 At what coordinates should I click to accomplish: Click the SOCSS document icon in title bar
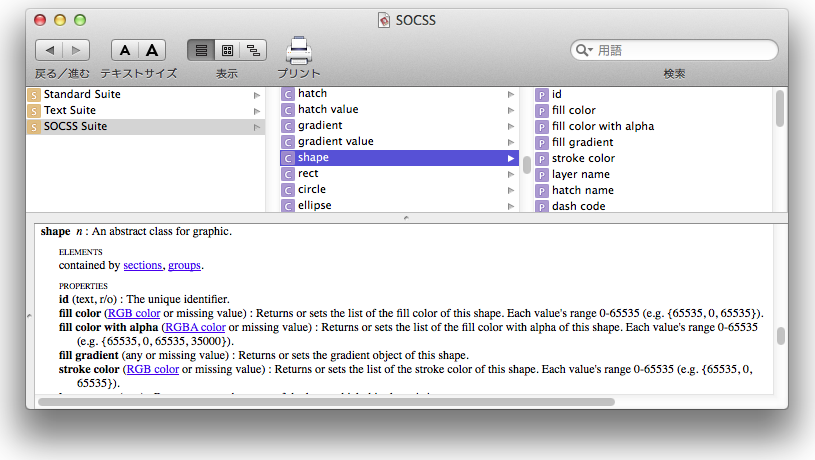(385, 19)
